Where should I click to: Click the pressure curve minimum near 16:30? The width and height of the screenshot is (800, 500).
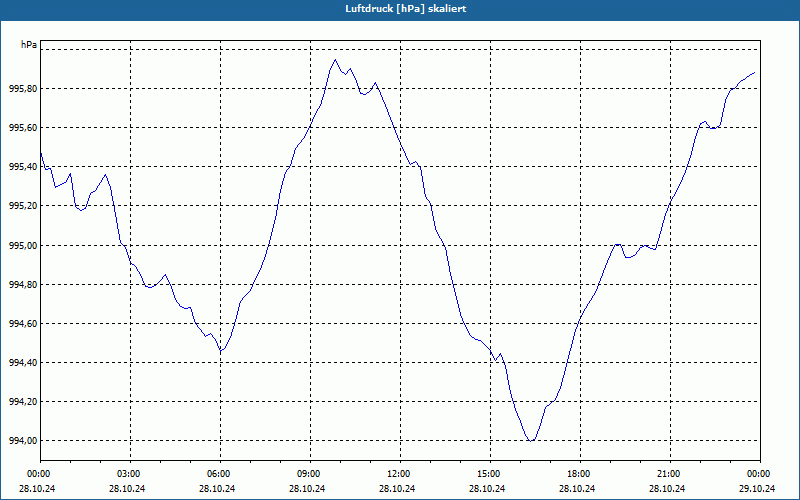[531, 440]
